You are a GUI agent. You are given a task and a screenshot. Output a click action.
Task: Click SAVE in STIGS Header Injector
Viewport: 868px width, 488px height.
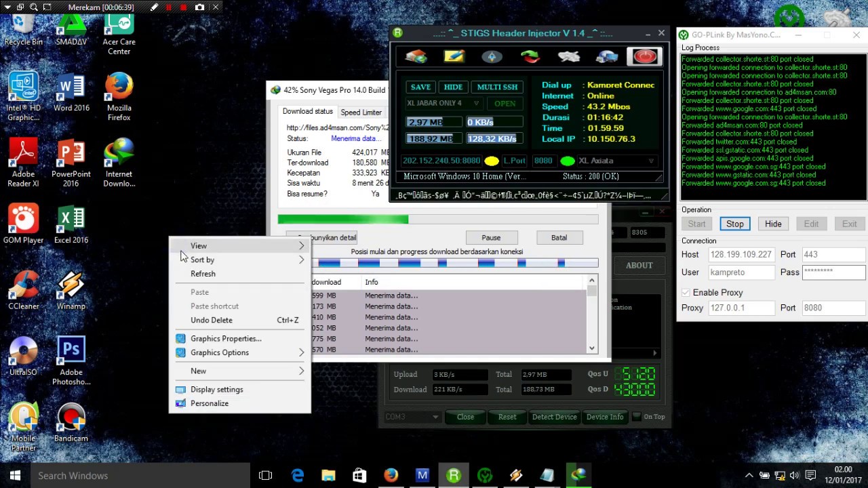pos(420,87)
